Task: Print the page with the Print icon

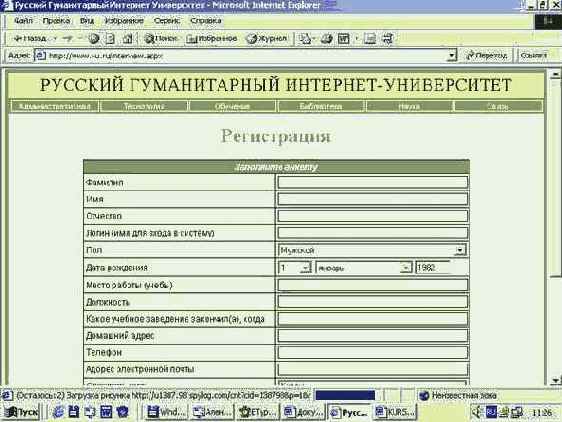Action: [x=327, y=38]
